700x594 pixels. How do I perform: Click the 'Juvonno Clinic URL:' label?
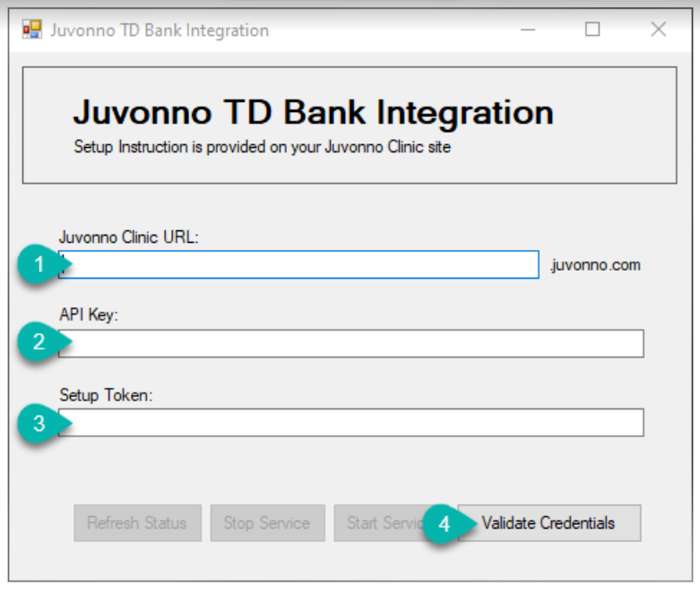tap(128, 237)
